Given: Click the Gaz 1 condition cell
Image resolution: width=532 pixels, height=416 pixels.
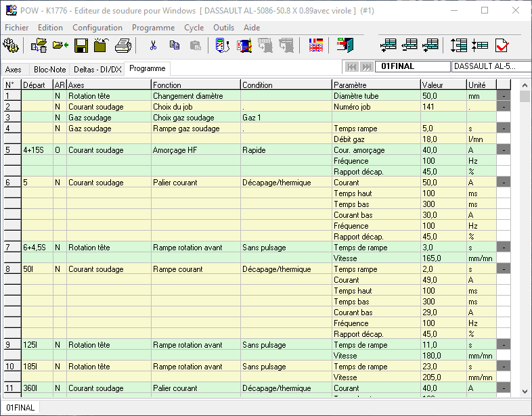Looking at the screenshot, I should (x=286, y=118).
